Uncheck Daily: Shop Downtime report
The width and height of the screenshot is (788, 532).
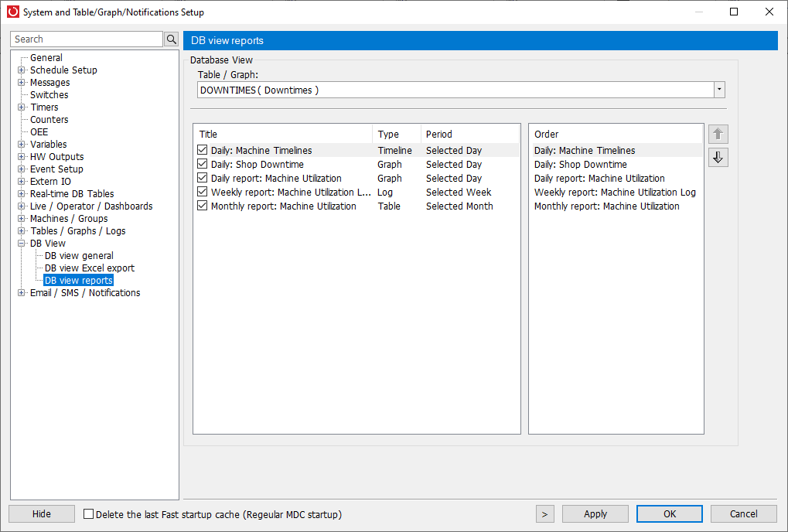coord(203,164)
